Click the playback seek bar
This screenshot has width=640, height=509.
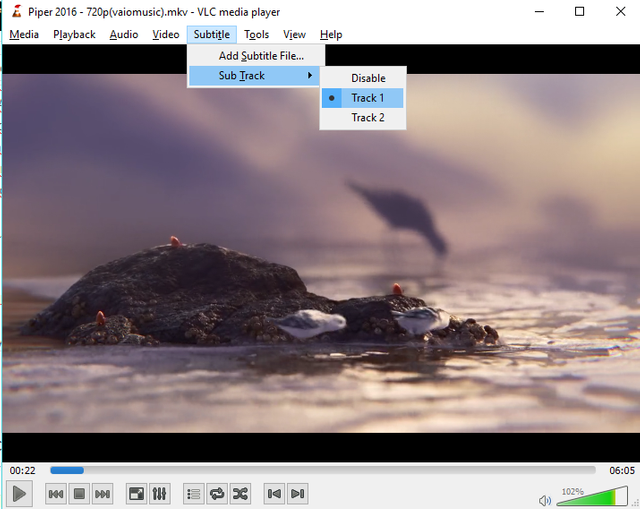[x=322, y=470]
